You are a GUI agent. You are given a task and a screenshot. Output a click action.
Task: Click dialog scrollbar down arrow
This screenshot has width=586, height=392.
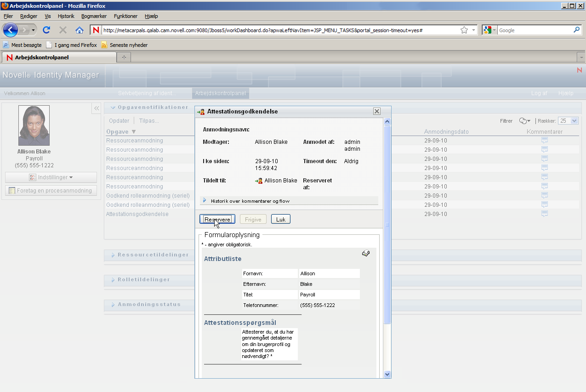(x=387, y=374)
